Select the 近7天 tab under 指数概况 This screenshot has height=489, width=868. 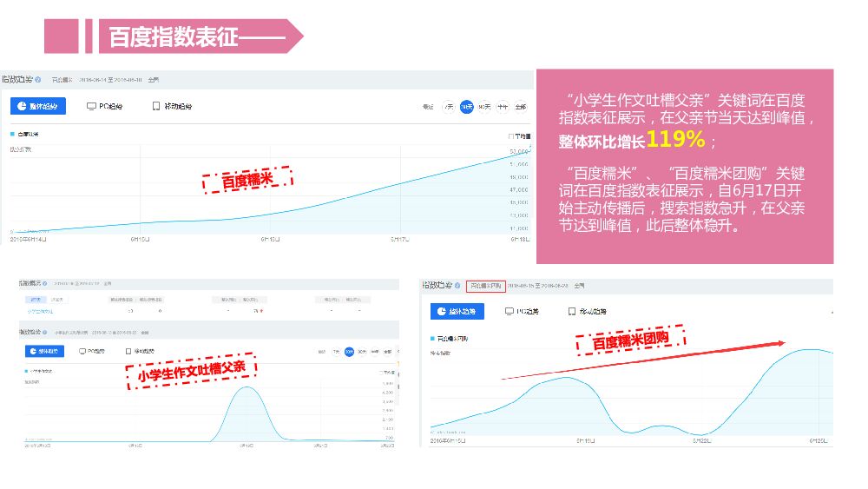[x=36, y=300]
